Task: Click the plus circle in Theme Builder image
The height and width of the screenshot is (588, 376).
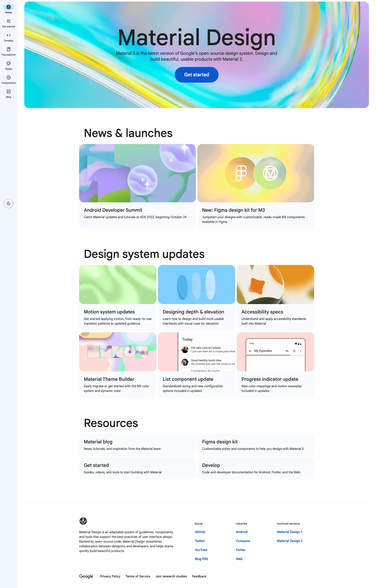Action: 130,352
